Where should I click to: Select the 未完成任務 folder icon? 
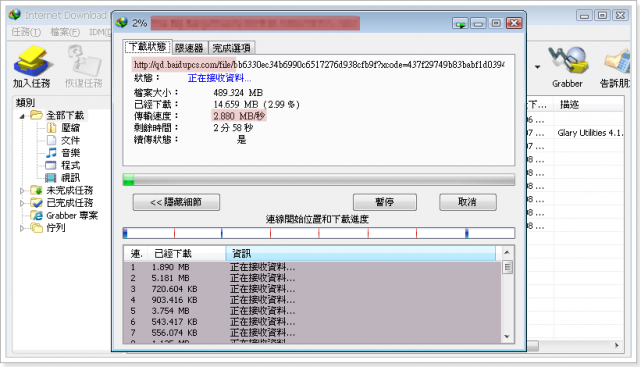[x=36, y=190]
